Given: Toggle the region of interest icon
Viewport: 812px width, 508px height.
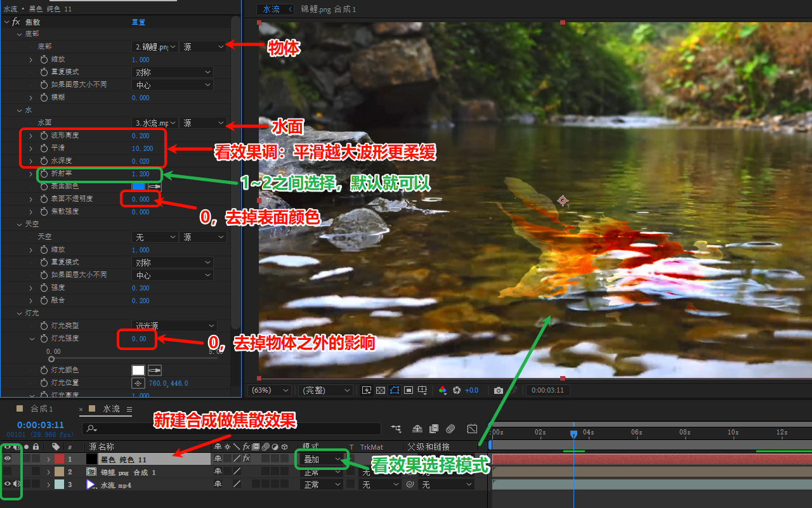Looking at the screenshot, I should tap(409, 390).
